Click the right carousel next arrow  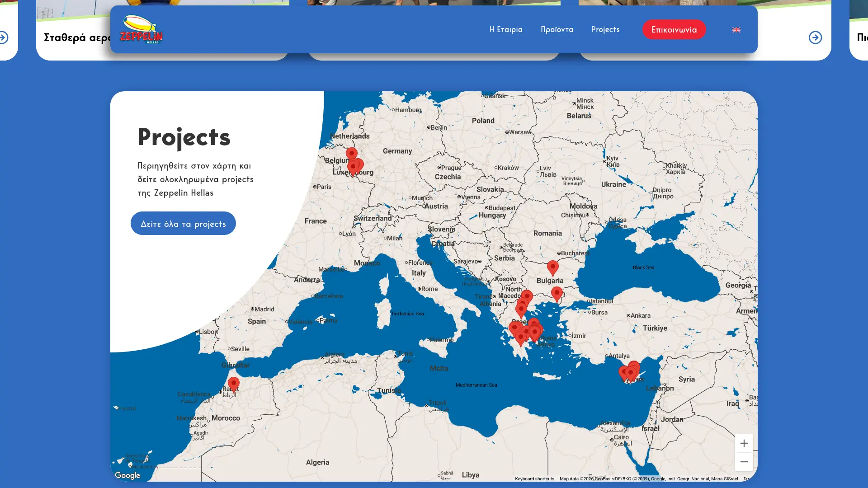tap(815, 38)
